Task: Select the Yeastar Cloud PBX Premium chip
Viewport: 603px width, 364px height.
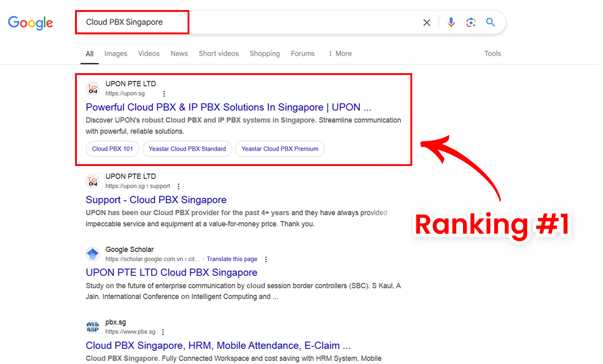Action: [280, 149]
